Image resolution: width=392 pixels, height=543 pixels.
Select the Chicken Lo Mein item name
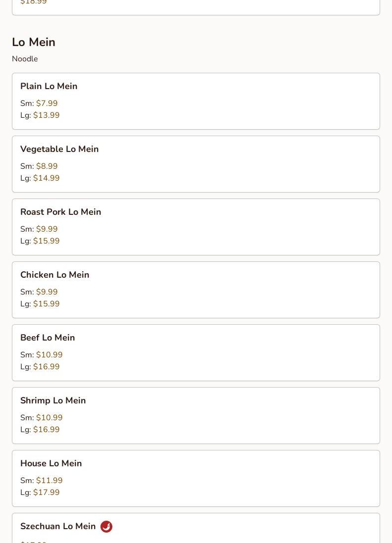pos(54,275)
